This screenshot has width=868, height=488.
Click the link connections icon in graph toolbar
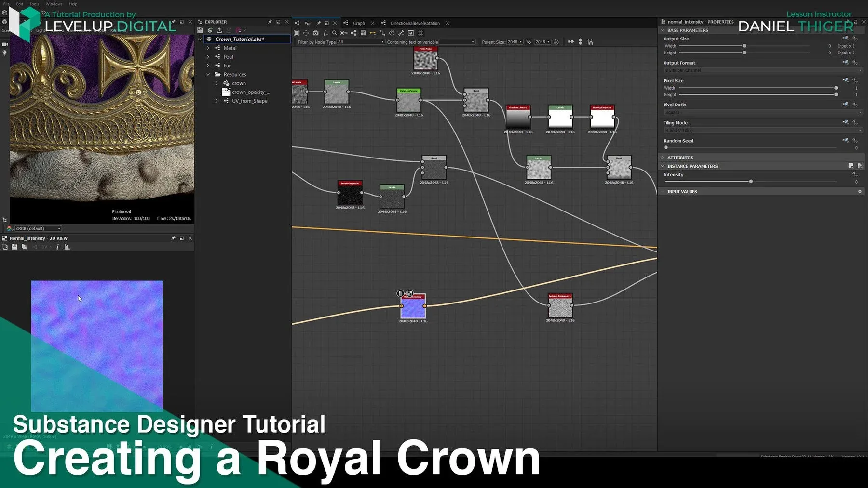(x=373, y=33)
